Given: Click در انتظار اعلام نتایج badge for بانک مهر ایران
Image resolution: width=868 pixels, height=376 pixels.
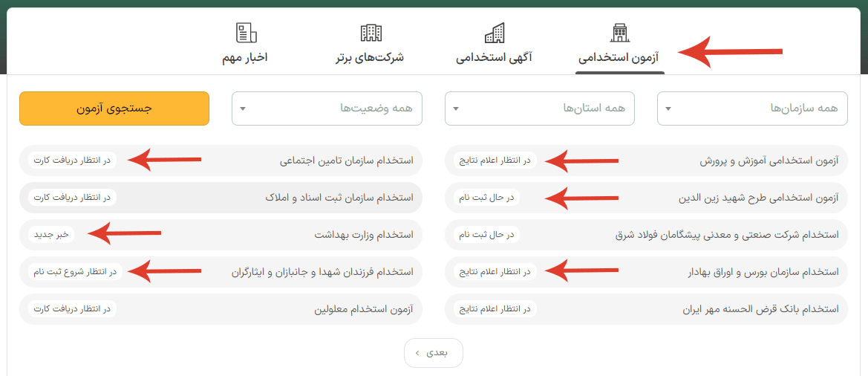Looking at the screenshot, I should tap(495, 309).
